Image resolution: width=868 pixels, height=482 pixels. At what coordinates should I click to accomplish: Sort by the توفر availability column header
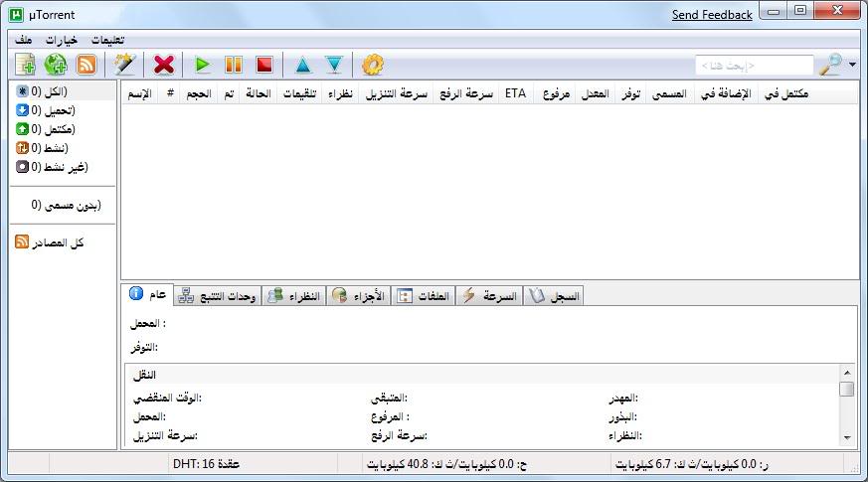(x=631, y=94)
